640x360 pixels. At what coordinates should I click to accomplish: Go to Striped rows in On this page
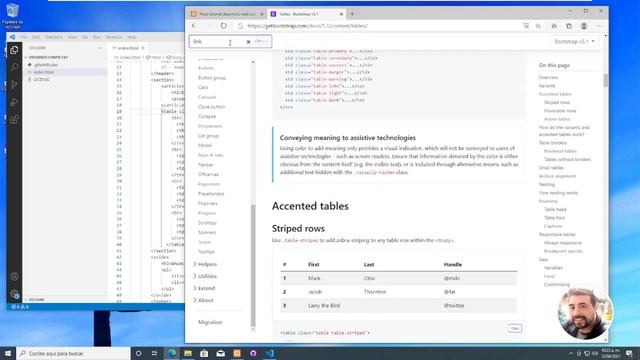point(557,102)
